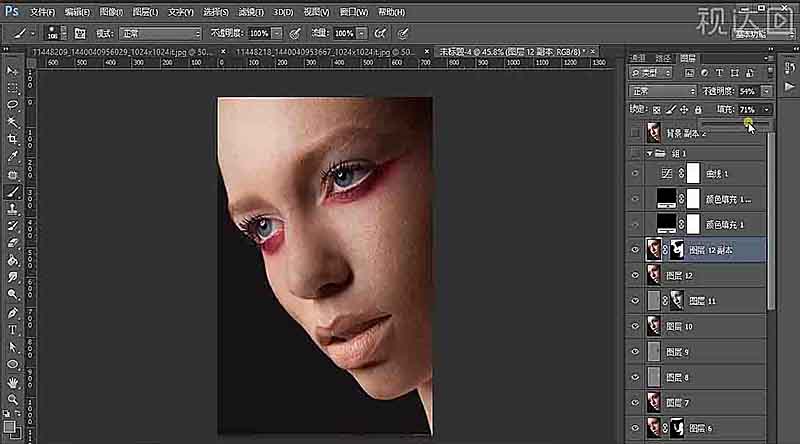The height and width of the screenshot is (444, 800).
Task: Select the Pen tool
Action: [x=12, y=313]
